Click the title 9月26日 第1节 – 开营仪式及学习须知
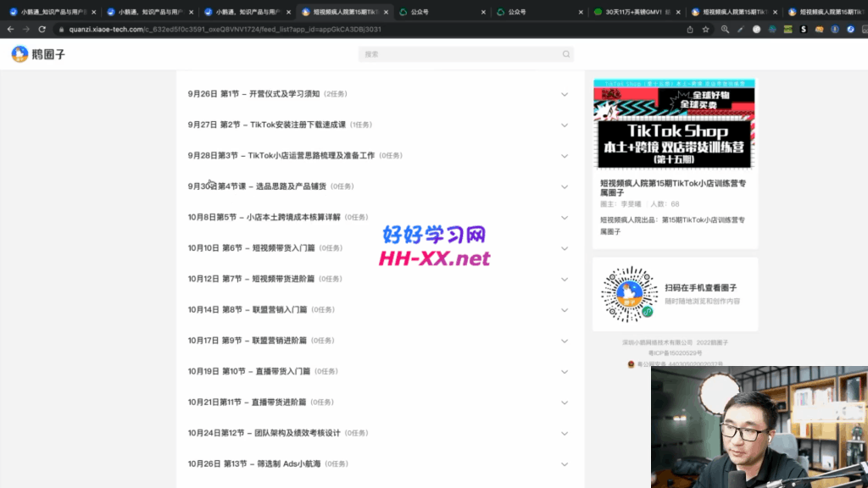Viewport: 868px width, 488px height. pos(253,94)
